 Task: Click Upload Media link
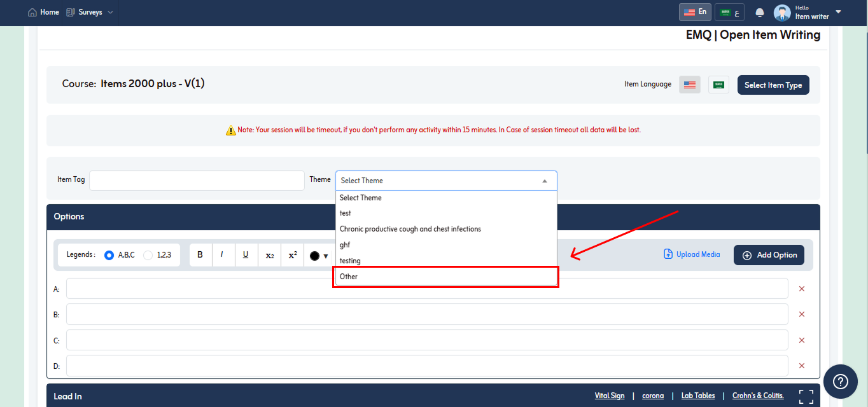692,254
